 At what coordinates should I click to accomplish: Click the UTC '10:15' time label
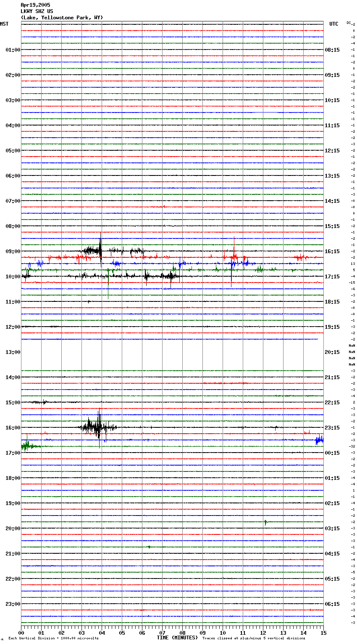tap(332, 100)
